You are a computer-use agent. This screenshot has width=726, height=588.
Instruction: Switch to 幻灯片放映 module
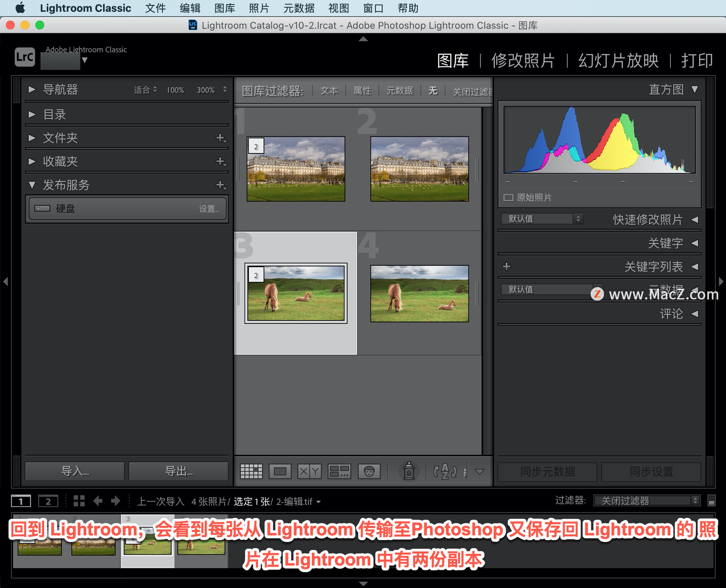point(619,60)
